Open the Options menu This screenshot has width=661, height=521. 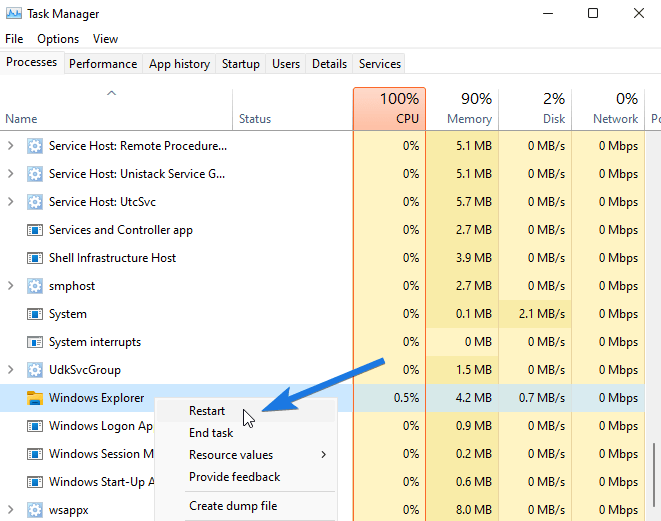pyautogui.click(x=58, y=39)
